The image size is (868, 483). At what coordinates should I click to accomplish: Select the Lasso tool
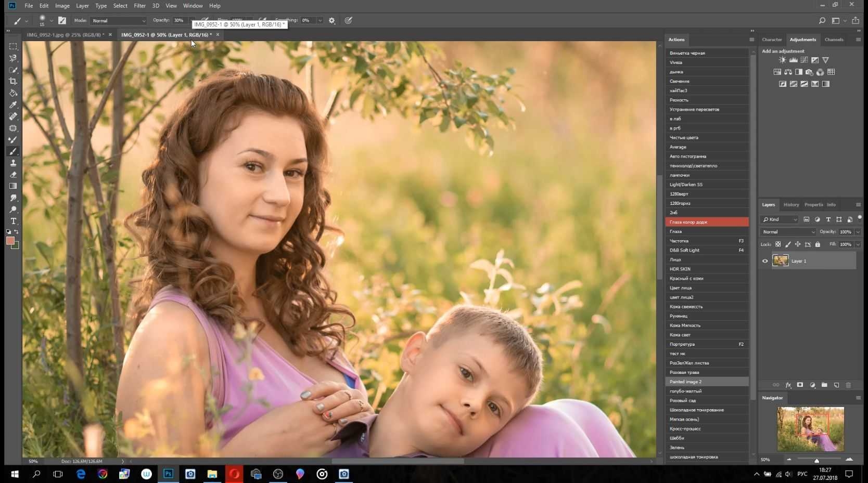13,58
